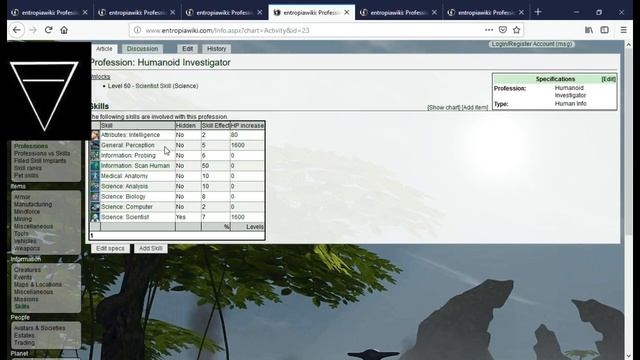Click the Anatomy skill row icon

[95, 176]
